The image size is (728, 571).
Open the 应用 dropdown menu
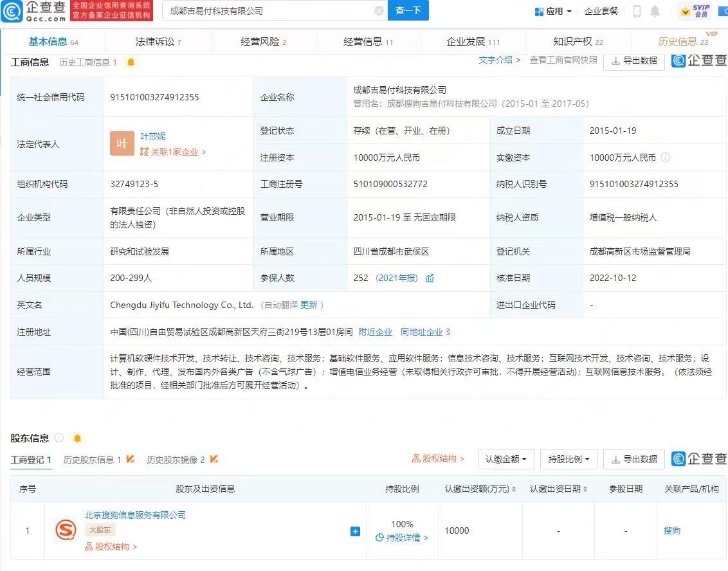pos(554,11)
